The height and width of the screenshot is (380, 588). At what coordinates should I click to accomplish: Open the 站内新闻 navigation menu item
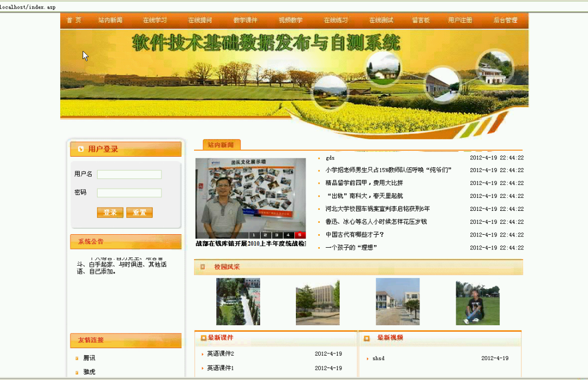point(110,20)
